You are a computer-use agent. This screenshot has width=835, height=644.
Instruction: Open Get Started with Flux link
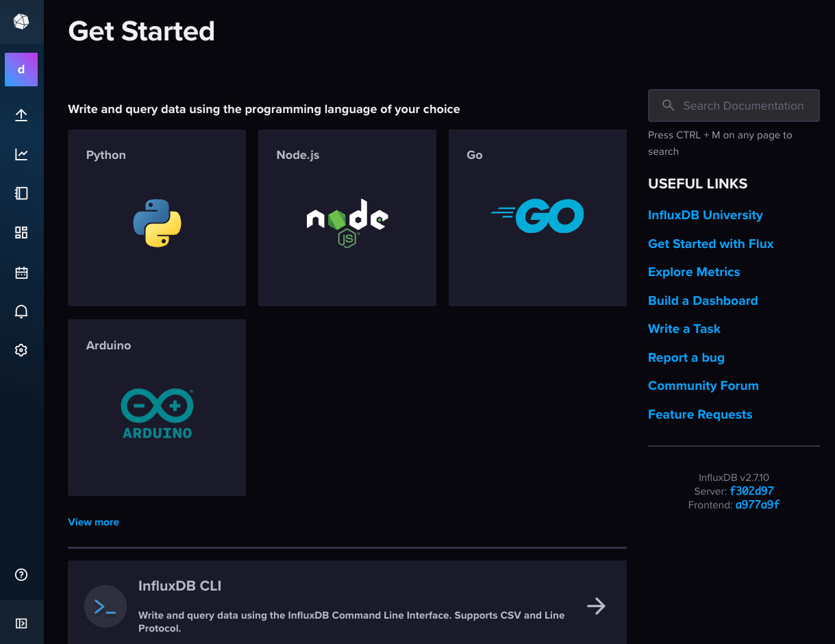coord(711,244)
